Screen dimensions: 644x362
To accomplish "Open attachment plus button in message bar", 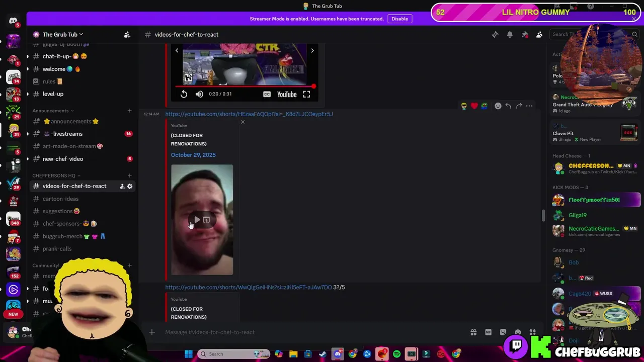I will coord(152,332).
